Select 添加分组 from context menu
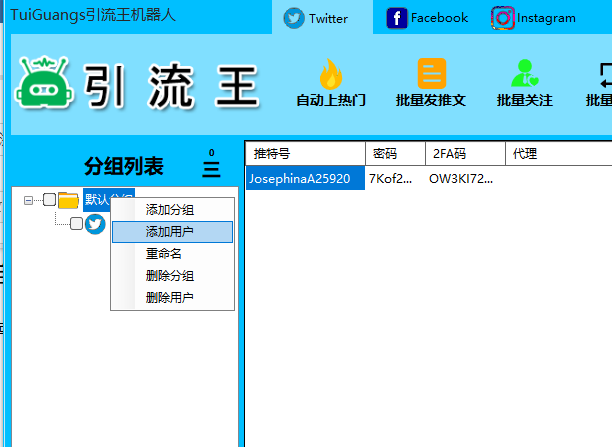Image resolution: width=612 pixels, height=447 pixels. click(x=170, y=210)
